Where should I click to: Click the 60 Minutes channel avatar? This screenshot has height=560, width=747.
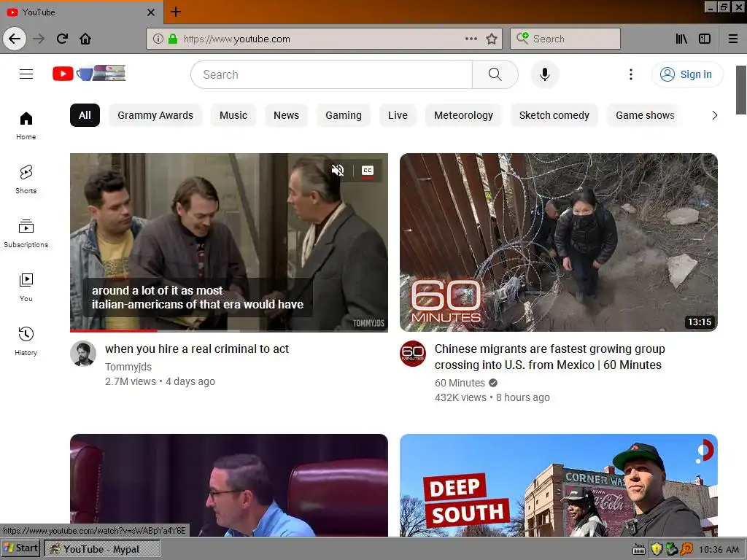pyautogui.click(x=413, y=354)
